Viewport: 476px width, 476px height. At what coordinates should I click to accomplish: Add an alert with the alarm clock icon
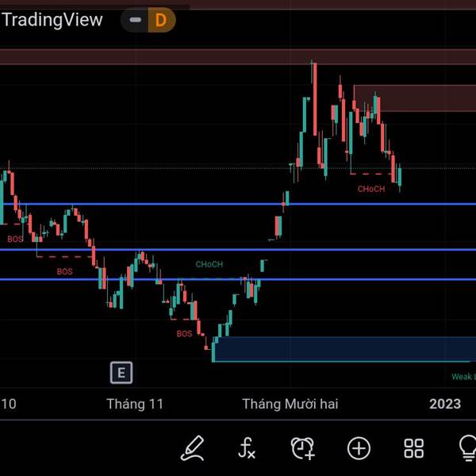(303, 448)
